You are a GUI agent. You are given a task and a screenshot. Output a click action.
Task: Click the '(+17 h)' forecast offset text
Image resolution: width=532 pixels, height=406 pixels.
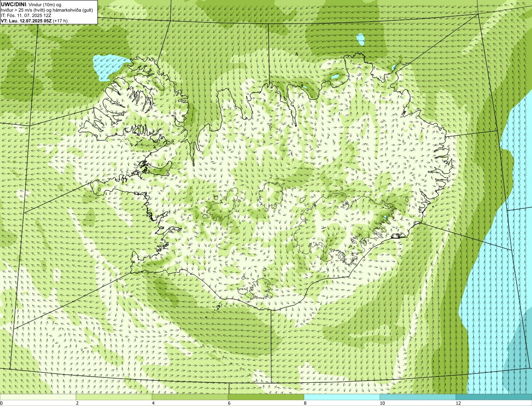pyautogui.click(x=61, y=20)
